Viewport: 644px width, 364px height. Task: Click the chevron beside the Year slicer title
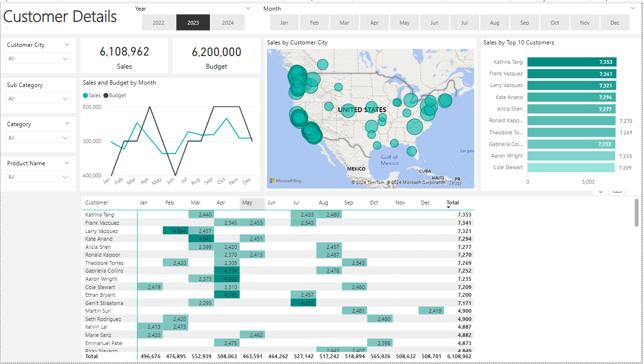248,8
